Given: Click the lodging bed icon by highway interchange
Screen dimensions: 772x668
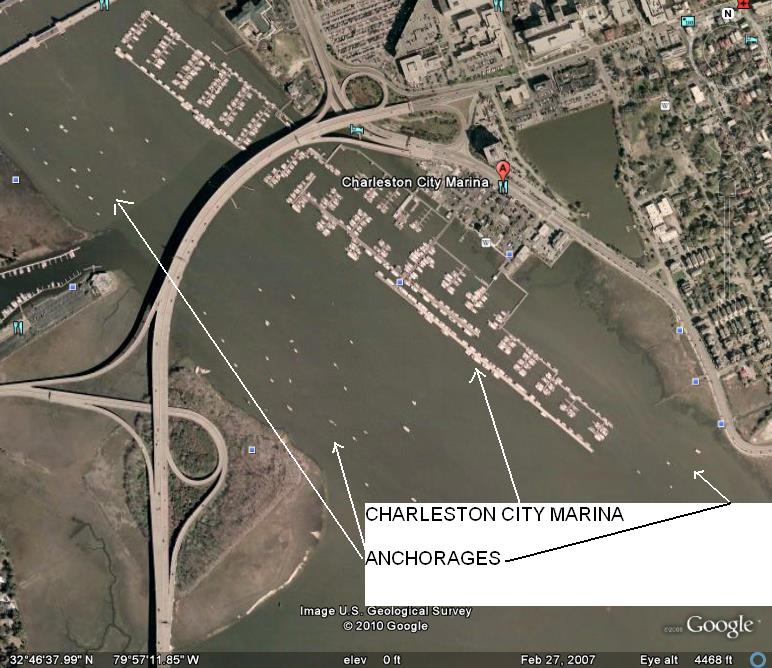Looking at the screenshot, I should (356, 130).
